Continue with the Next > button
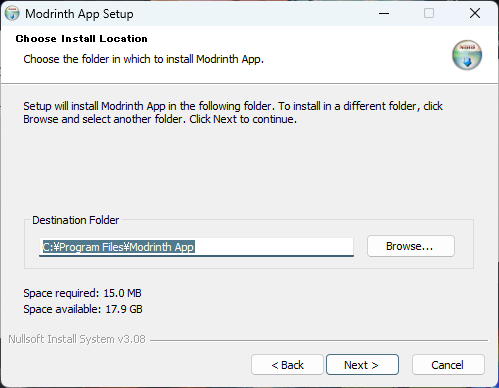The height and width of the screenshot is (388, 499). point(362,365)
